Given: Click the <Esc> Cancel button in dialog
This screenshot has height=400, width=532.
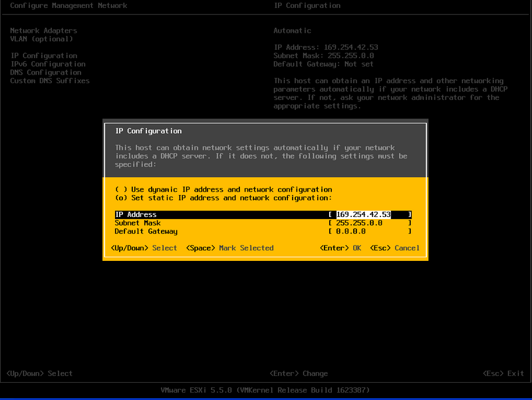Looking at the screenshot, I should point(394,248).
